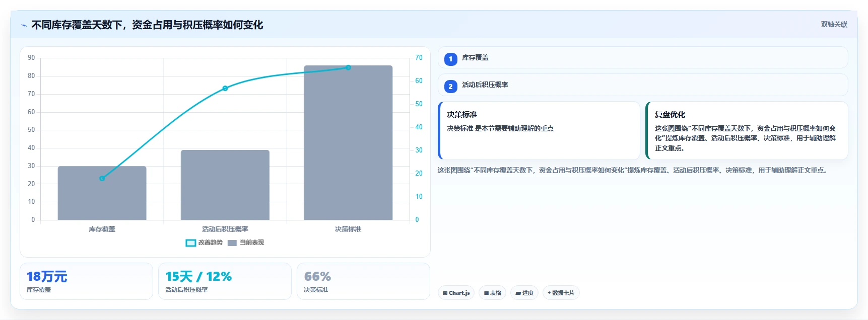Click the icon in the Chart.js tag
Screen dimensions: 868x320
[445, 293]
